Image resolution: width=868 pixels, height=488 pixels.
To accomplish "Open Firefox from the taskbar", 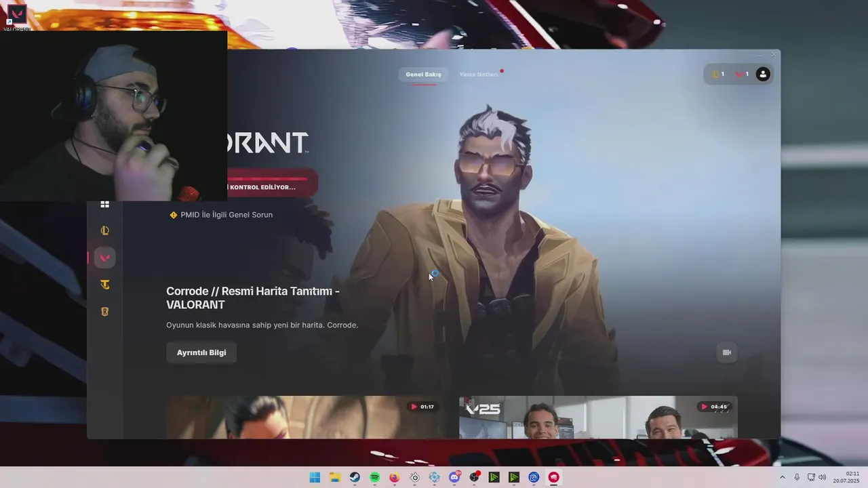I will (x=394, y=477).
